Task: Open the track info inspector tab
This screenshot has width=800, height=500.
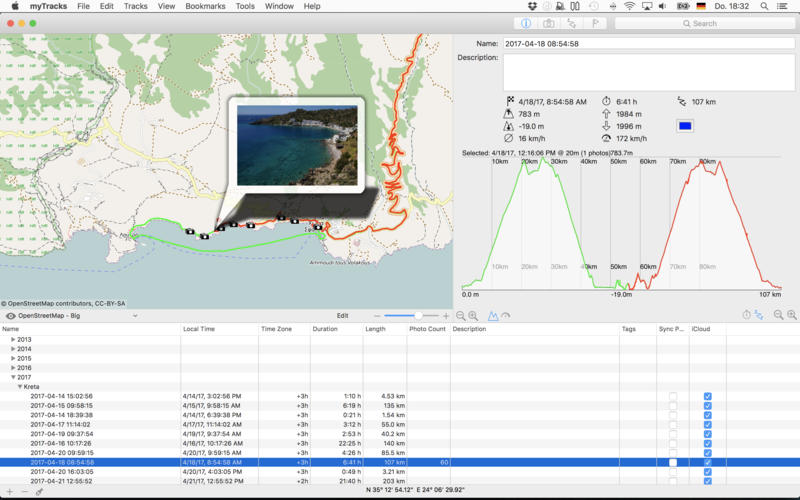Action: coord(527,23)
